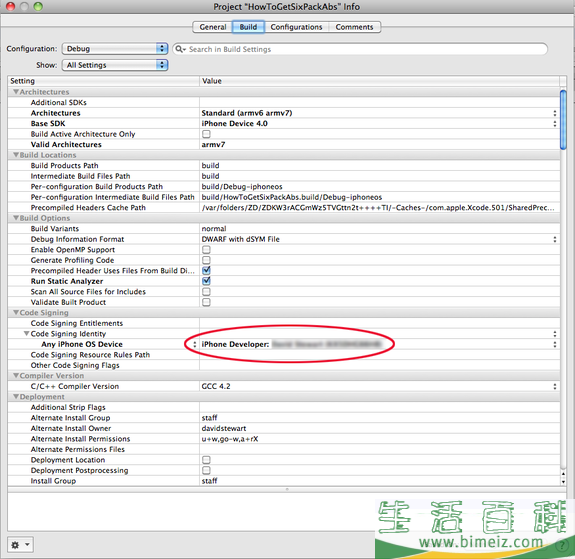Select build/Debug-iphoneos value

(x=242, y=187)
